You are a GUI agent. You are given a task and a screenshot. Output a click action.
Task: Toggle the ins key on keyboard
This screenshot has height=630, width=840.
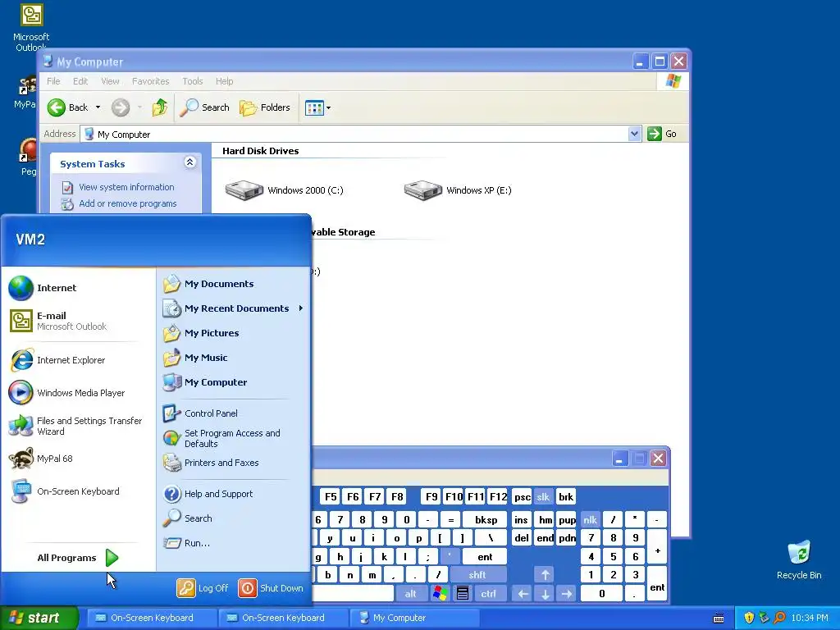(x=521, y=519)
